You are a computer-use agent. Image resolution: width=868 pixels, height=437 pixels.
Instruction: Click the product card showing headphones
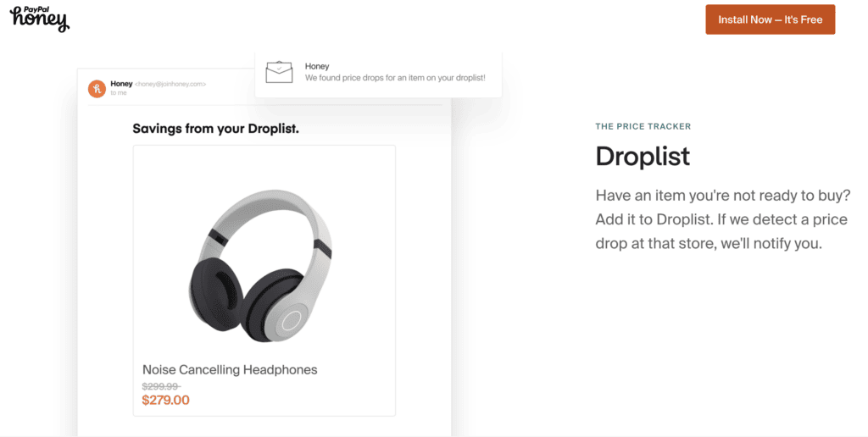coord(264,280)
